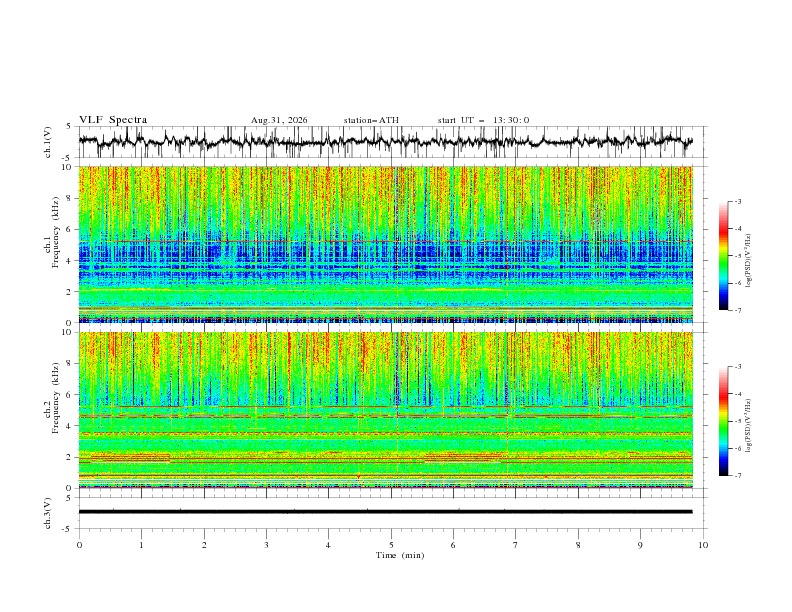This screenshot has width=792, height=612.
Task: Click the log(PSD) label beside upper colorbar
Action: point(748,261)
